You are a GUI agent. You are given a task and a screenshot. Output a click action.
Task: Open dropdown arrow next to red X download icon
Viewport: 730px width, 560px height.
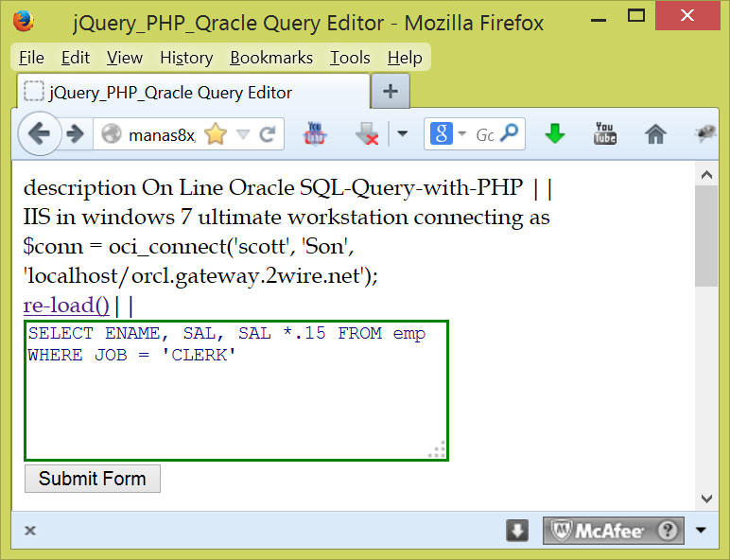(x=403, y=134)
